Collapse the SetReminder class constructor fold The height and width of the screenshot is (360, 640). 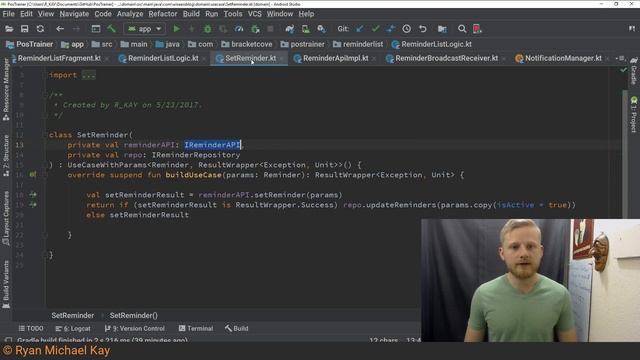pyautogui.click(x=44, y=135)
